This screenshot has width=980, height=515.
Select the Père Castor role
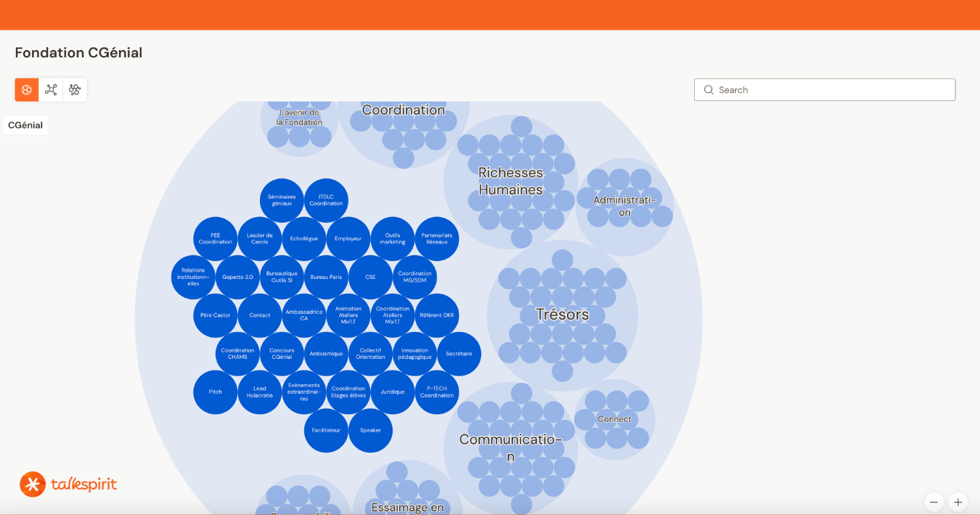tap(216, 315)
